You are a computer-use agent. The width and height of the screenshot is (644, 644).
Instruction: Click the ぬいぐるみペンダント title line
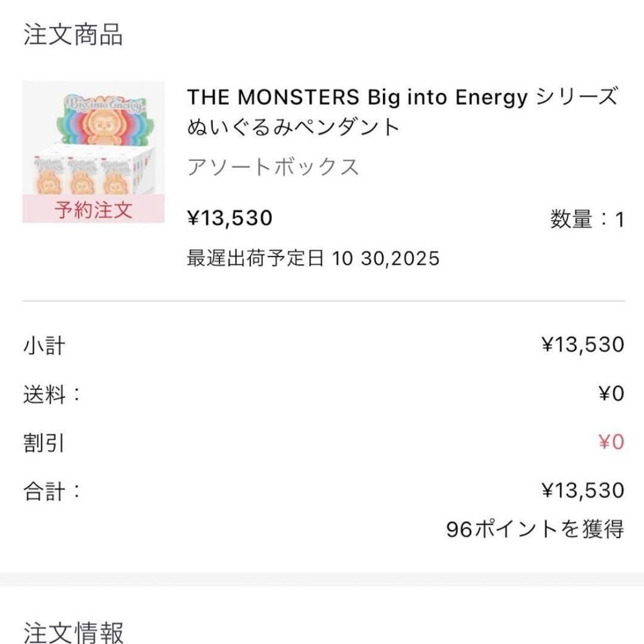tap(293, 127)
